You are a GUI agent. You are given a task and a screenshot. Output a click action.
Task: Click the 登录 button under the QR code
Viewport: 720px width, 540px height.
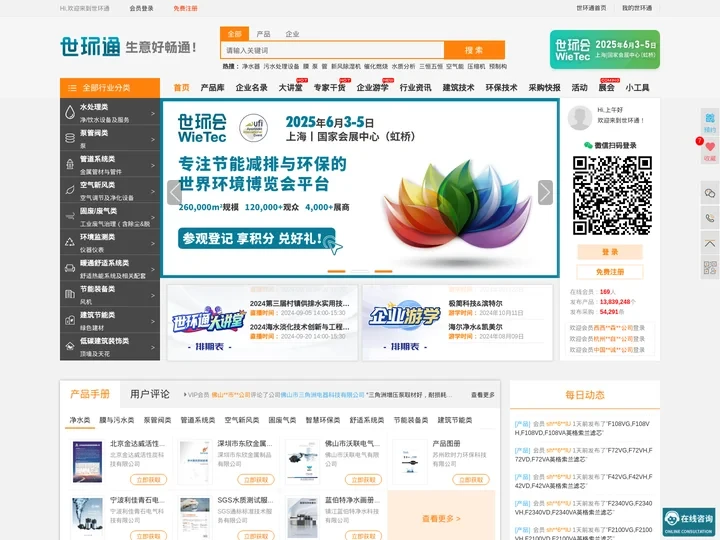(x=610, y=252)
